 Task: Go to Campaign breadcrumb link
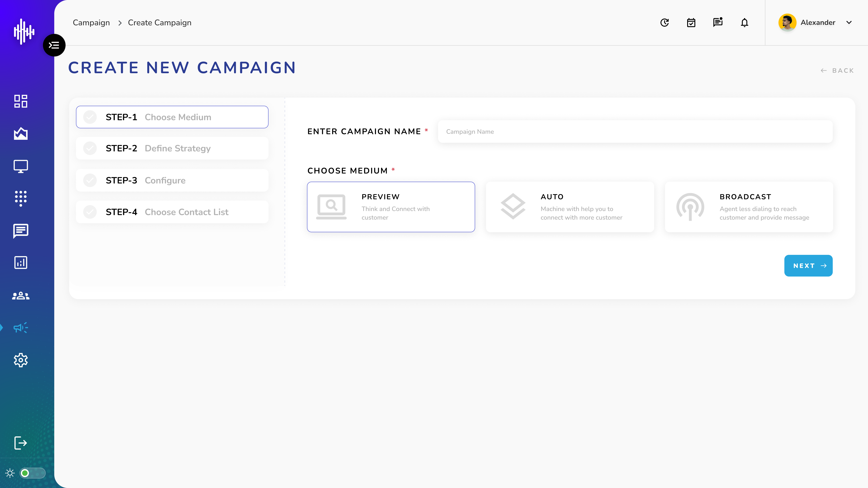(x=91, y=23)
